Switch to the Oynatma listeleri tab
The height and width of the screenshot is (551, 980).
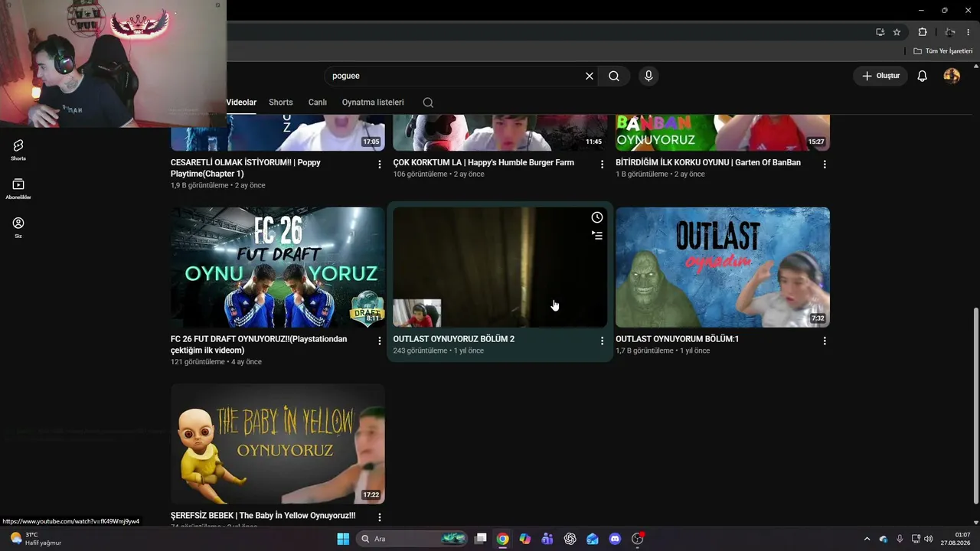pyautogui.click(x=373, y=103)
